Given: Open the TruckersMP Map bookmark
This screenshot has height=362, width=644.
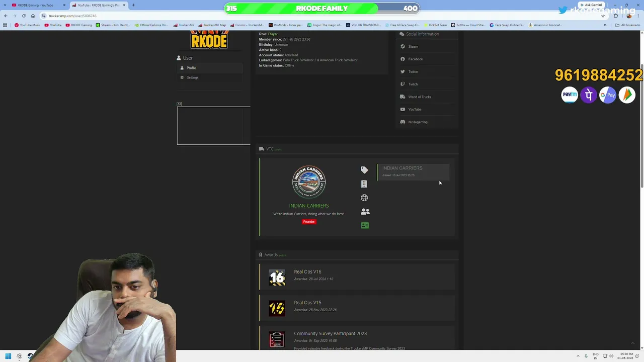Looking at the screenshot, I should (x=212, y=25).
